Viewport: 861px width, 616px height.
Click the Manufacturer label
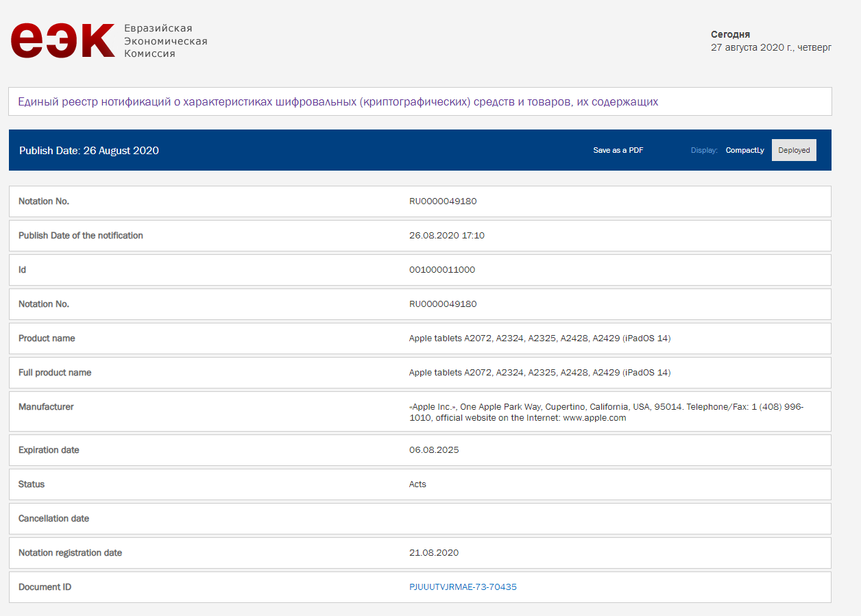pyautogui.click(x=46, y=407)
